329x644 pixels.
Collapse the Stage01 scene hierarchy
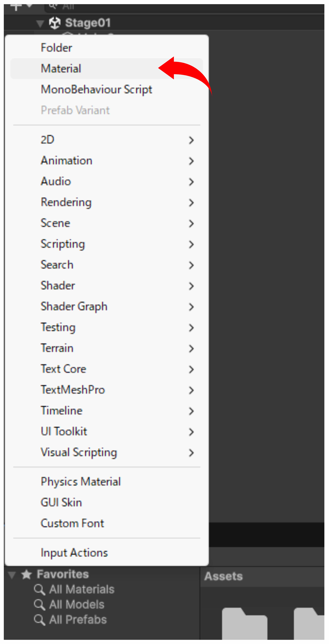coord(40,24)
